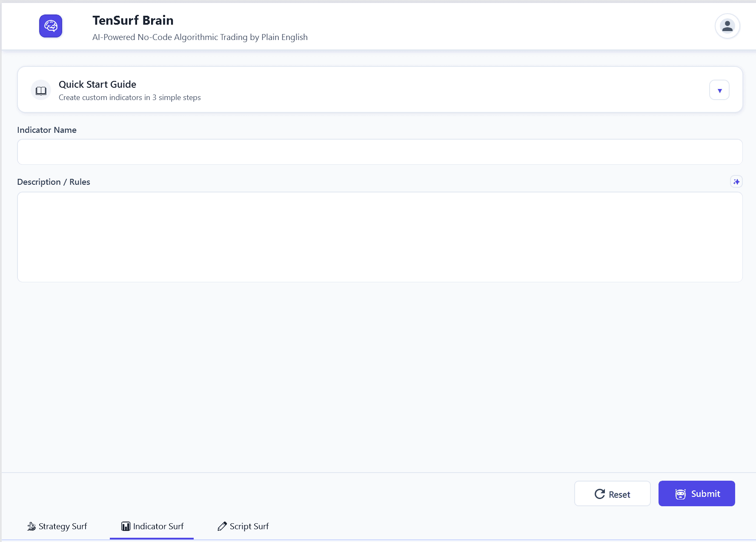Switch to the Strategy Surf tab
This screenshot has width=756, height=542.
tap(57, 526)
